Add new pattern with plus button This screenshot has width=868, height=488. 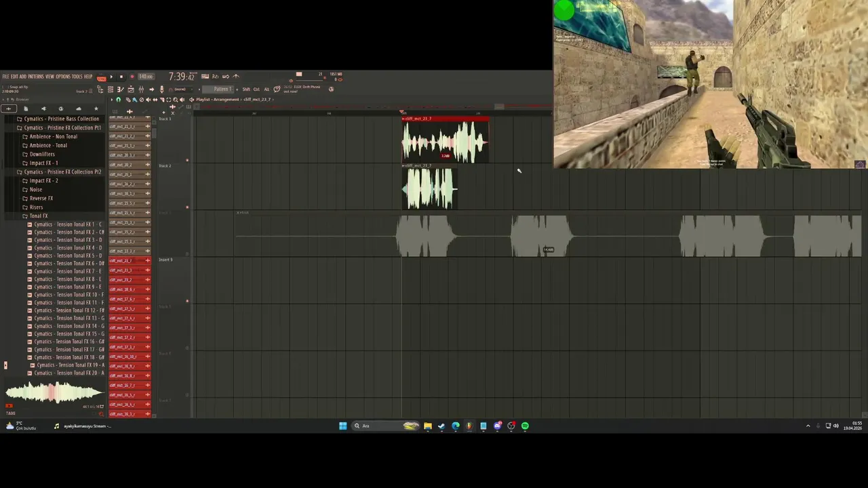click(x=237, y=89)
